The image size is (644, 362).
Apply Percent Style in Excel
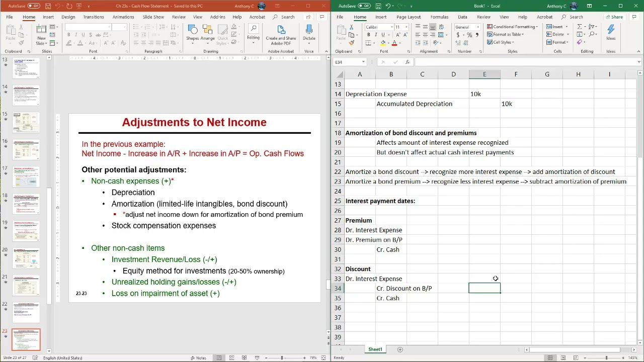(469, 35)
